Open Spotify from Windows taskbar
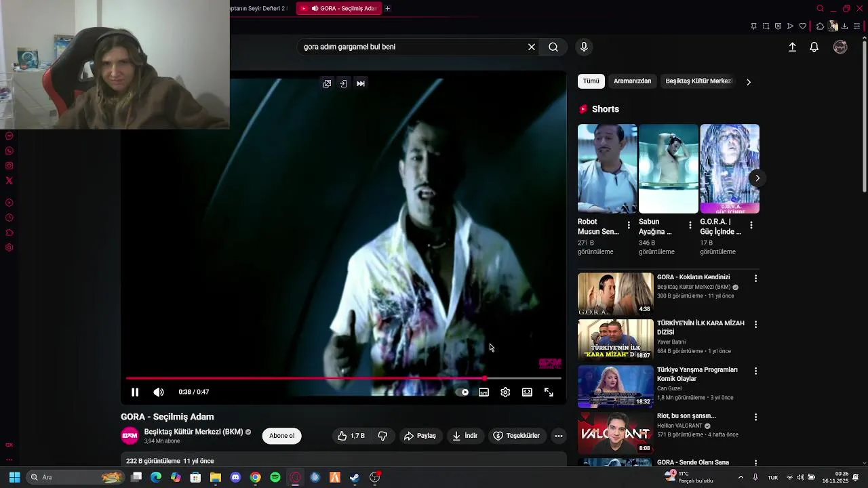Image resolution: width=868 pixels, height=488 pixels. coord(275,477)
